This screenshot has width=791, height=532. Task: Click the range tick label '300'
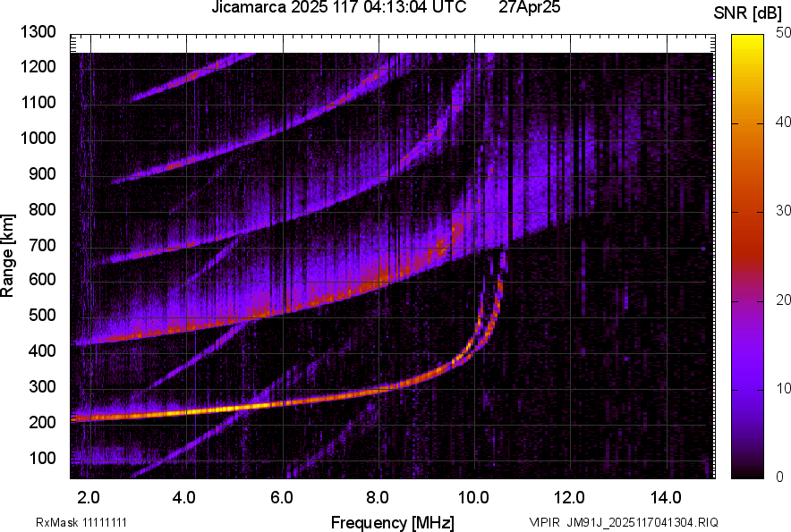[42, 387]
